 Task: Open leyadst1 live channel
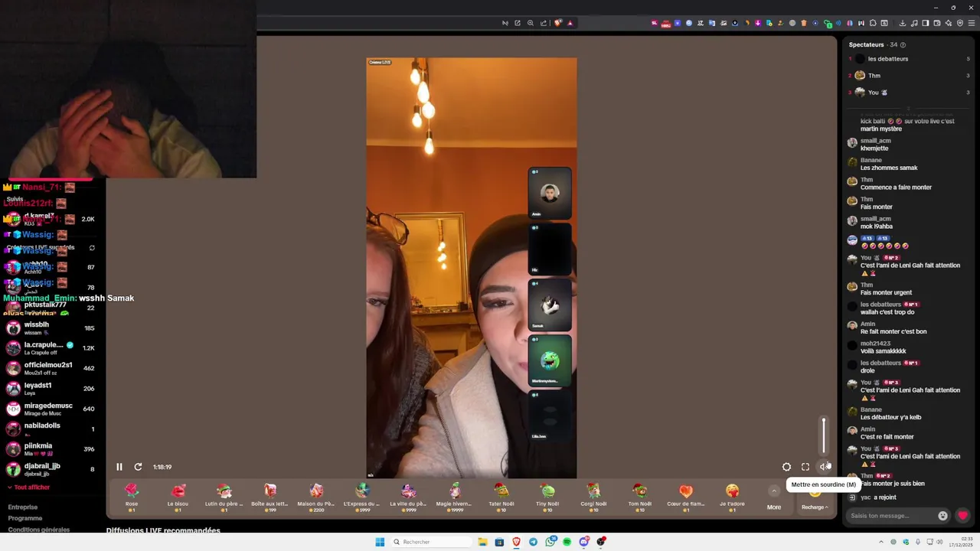coord(52,389)
